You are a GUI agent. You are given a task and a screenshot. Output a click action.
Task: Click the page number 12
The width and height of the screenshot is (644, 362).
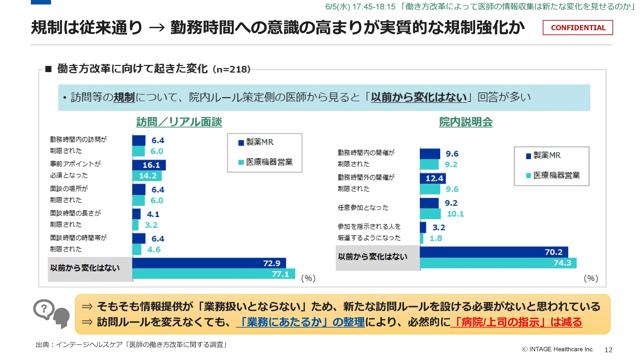click(x=608, y=350)
